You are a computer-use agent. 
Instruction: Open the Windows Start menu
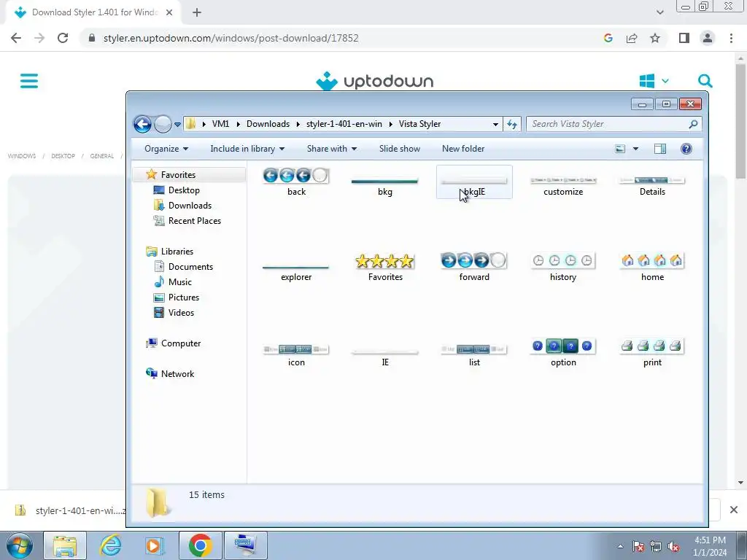19,545
